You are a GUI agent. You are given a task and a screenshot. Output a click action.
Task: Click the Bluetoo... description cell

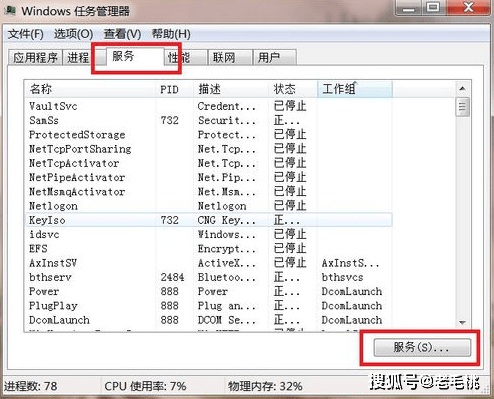(x=227, y=277)
